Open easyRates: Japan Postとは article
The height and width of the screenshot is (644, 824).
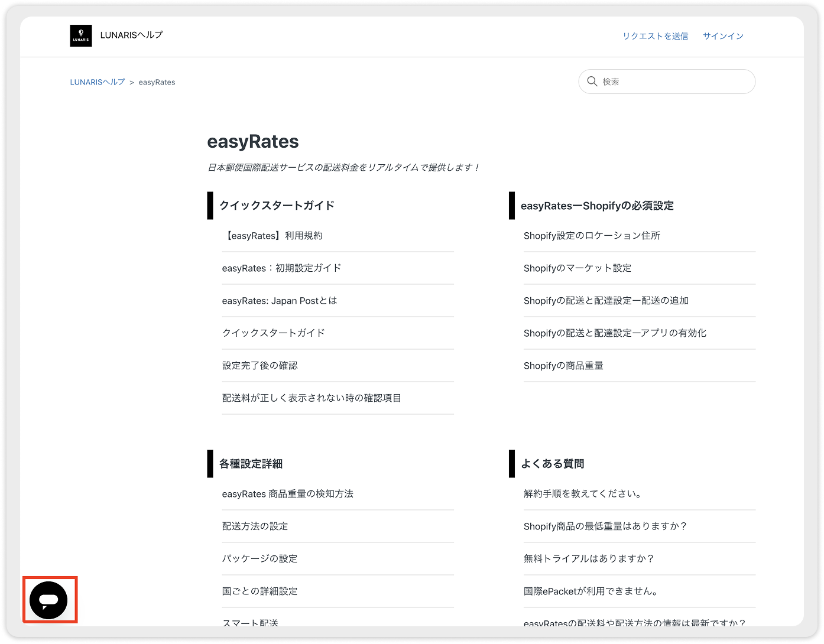click(x=280, y=301)
